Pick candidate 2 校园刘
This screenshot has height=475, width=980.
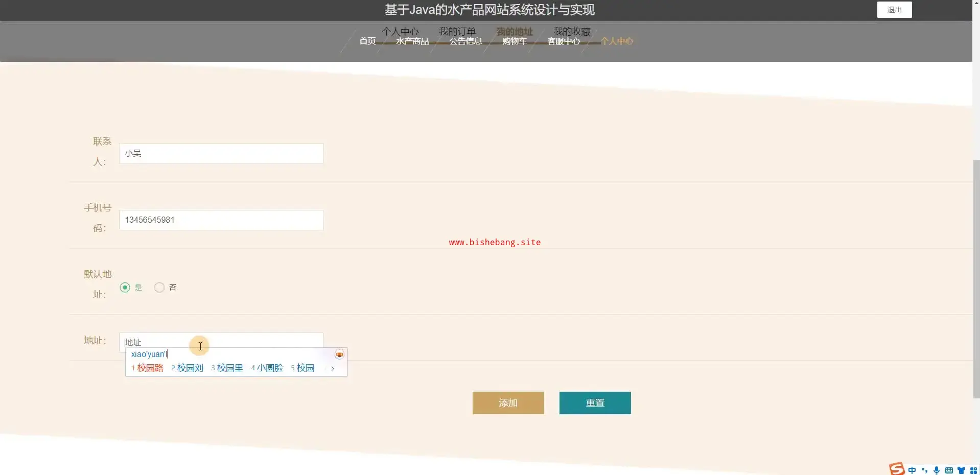pos(188,368)
